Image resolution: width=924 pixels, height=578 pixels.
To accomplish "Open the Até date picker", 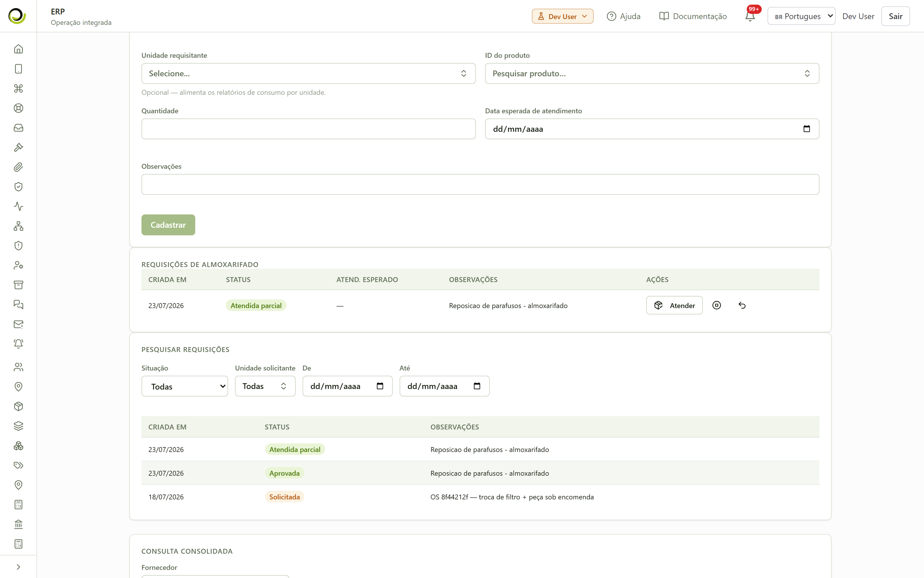I will pyautogui.click(x=477, y=386).
